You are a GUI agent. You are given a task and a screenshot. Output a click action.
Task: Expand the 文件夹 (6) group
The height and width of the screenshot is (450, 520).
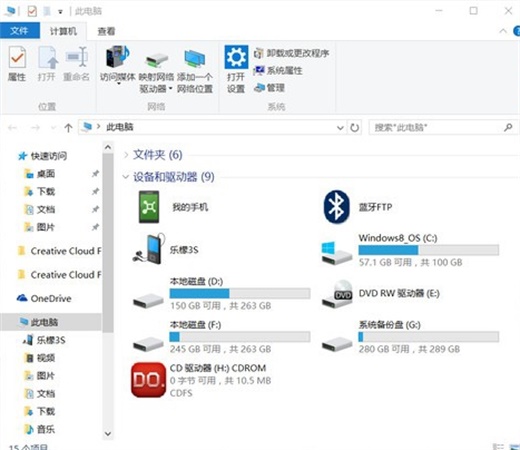pos(126,155)
